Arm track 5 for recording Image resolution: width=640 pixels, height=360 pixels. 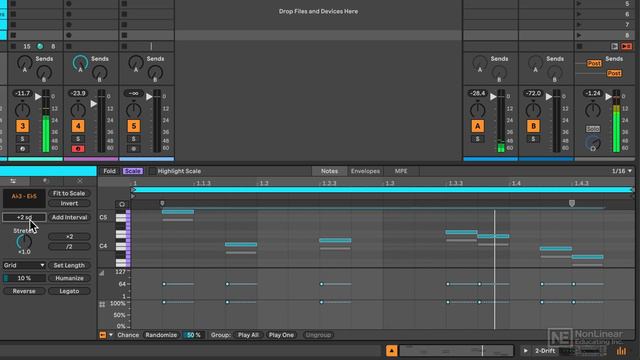click(x=133, y=149)
